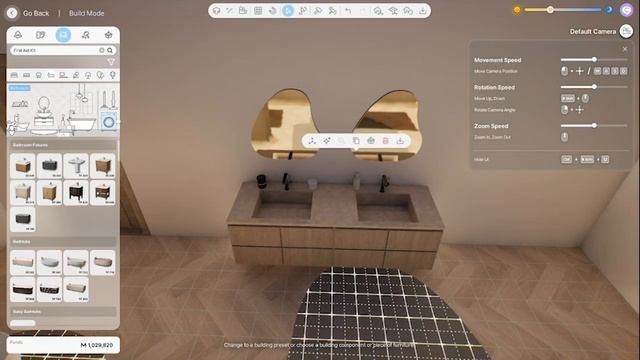Viewport: 640px width, 360px height.
Task: Open the box tab in left panel
Action: tap(108, 35)
